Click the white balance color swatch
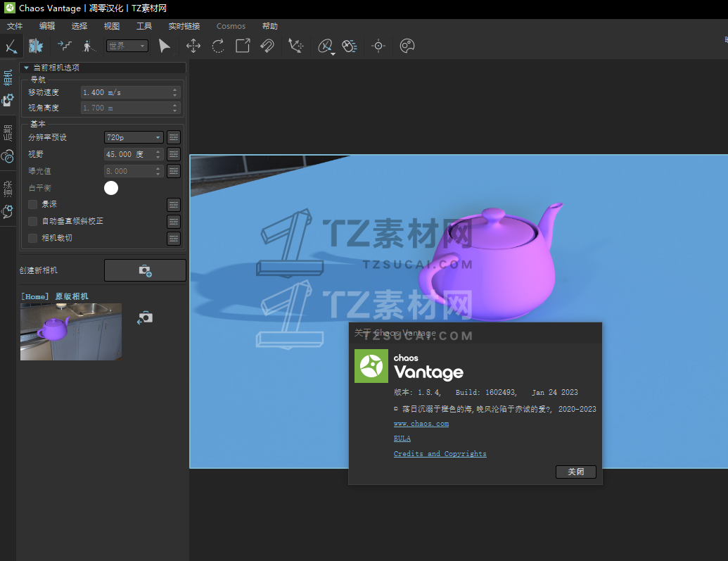Screen dimensions: 728x561 (111, 188)
